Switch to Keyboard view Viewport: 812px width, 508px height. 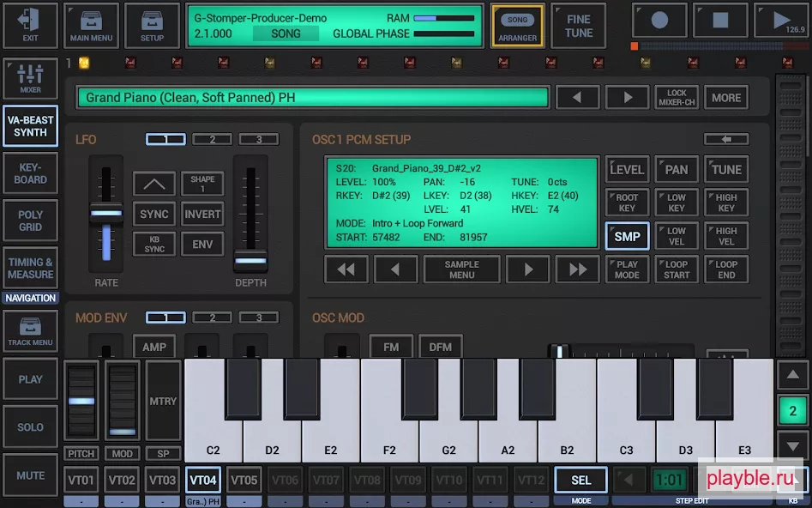coord(30,173)
